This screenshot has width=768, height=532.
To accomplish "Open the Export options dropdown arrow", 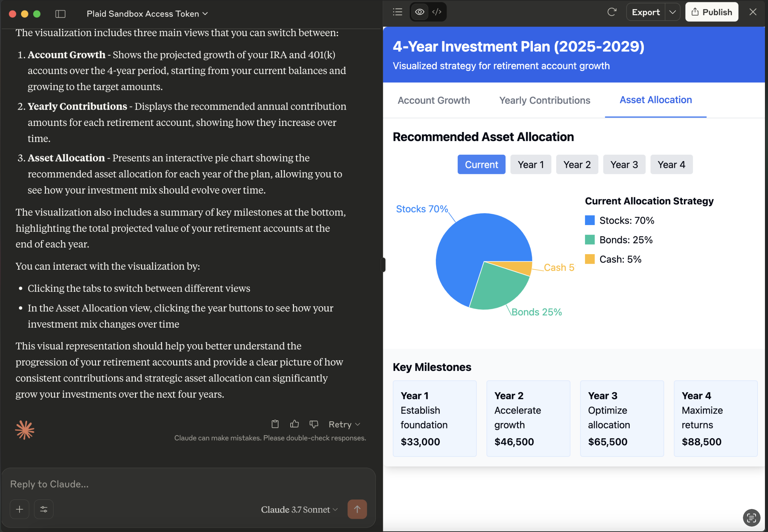I will pos(673,12).
